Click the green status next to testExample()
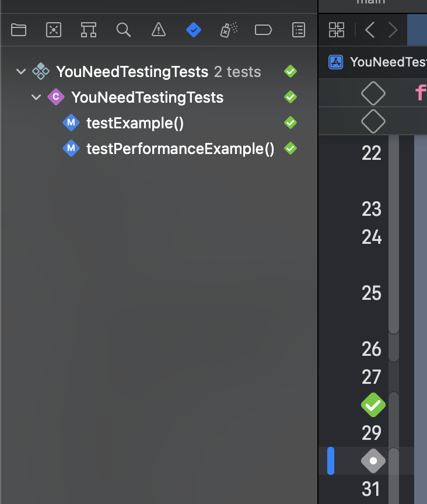 290,123
